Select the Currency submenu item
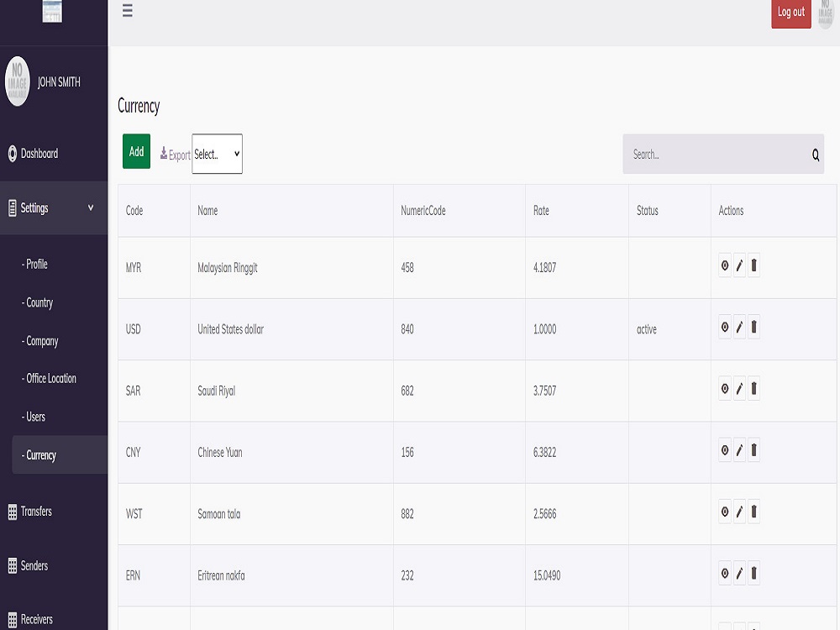 point(60,454)
